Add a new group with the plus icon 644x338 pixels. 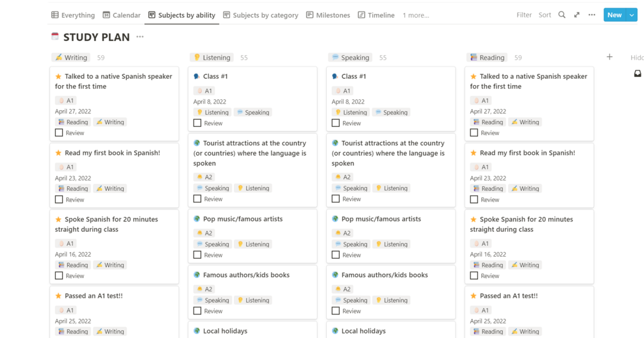click(x=609, y=57)
